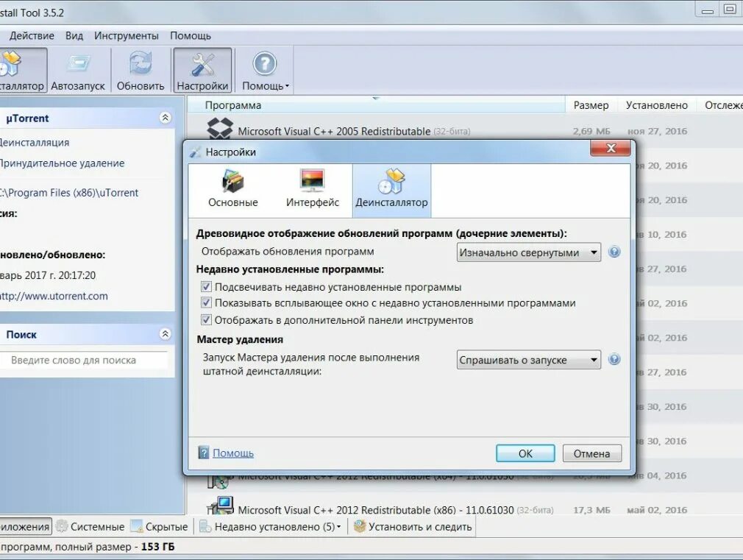743x560 pixels.
Task: Click the Visual C++ 2005 Redistributable program icon
Action: [220, 128]
